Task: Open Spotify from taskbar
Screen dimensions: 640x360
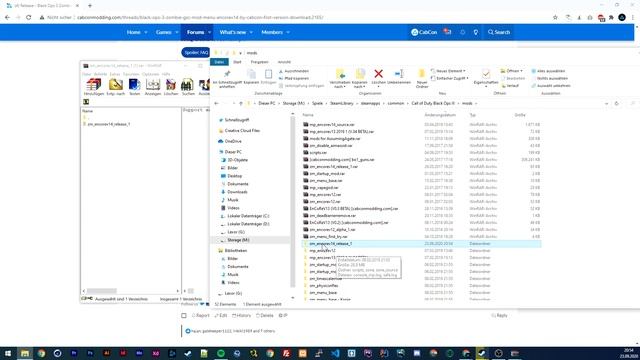Action: 221,353
